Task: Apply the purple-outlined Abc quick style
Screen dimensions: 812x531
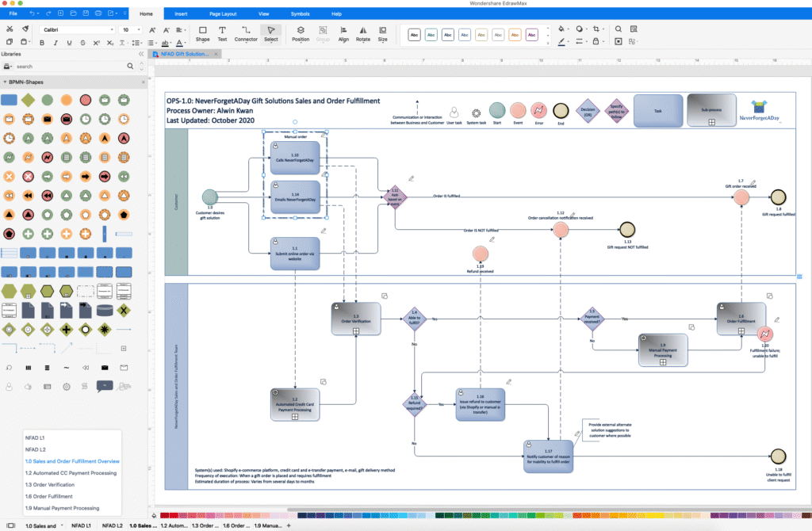Action: 532,35
